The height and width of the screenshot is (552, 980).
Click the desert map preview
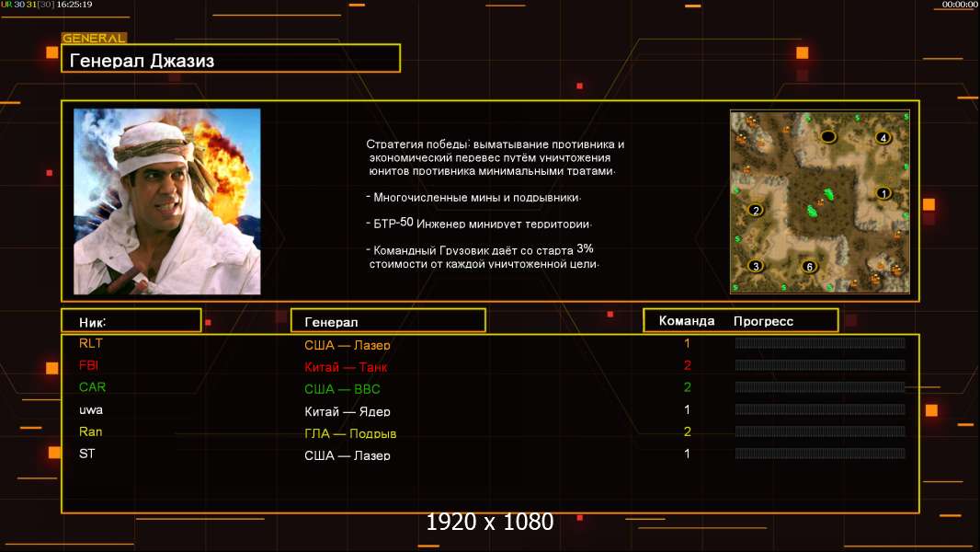coord(820,201)
